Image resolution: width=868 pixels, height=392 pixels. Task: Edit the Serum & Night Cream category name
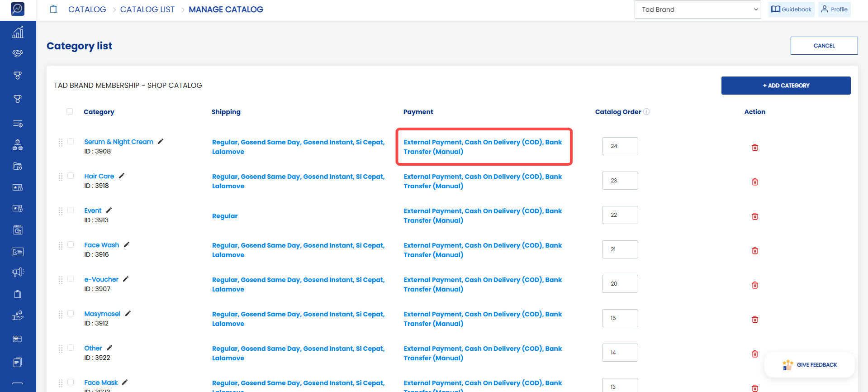pyautogui.click(x=161, y=141)
